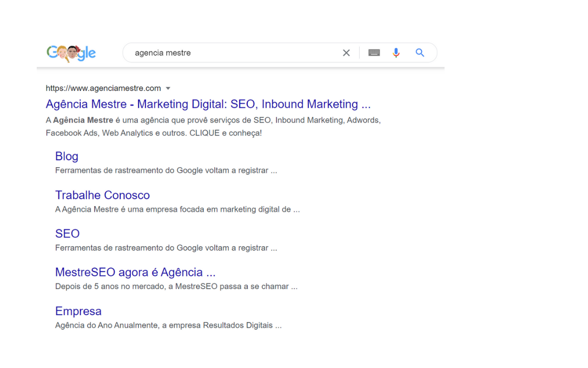Start voice search with the microphone icon
The image size is (588, 368).
(x=396, y=53)
